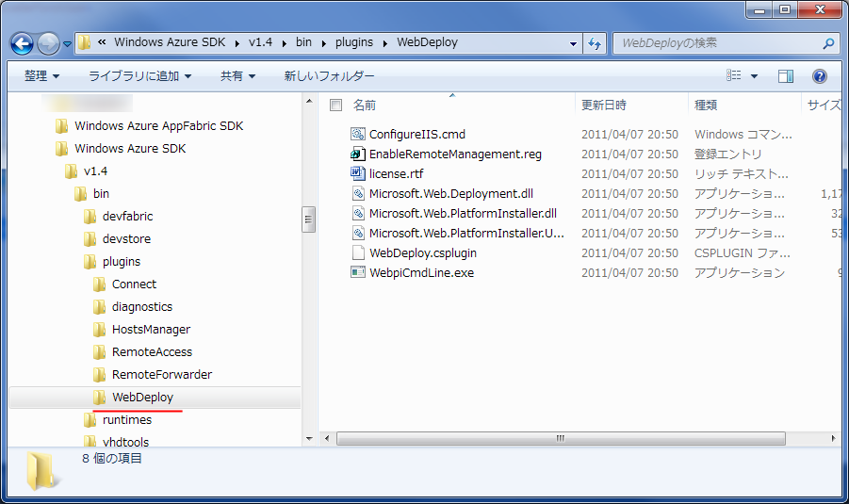849x504 pixels.
Task: Select the license.rtf file icon
Action: point(358,173)
